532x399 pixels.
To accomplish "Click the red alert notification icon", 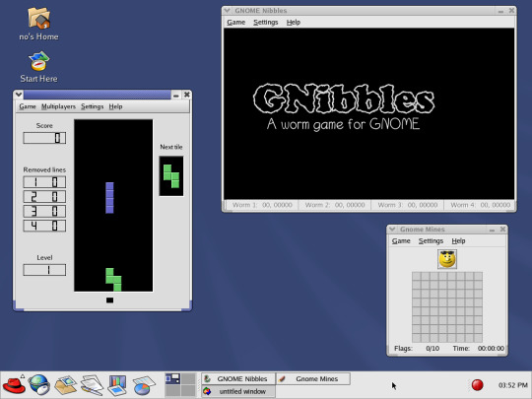I will (x=478, y=385).
